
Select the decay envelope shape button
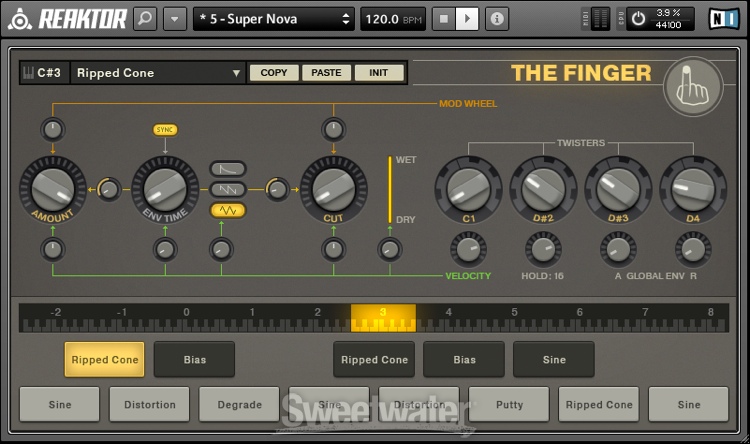pos(228,169)
